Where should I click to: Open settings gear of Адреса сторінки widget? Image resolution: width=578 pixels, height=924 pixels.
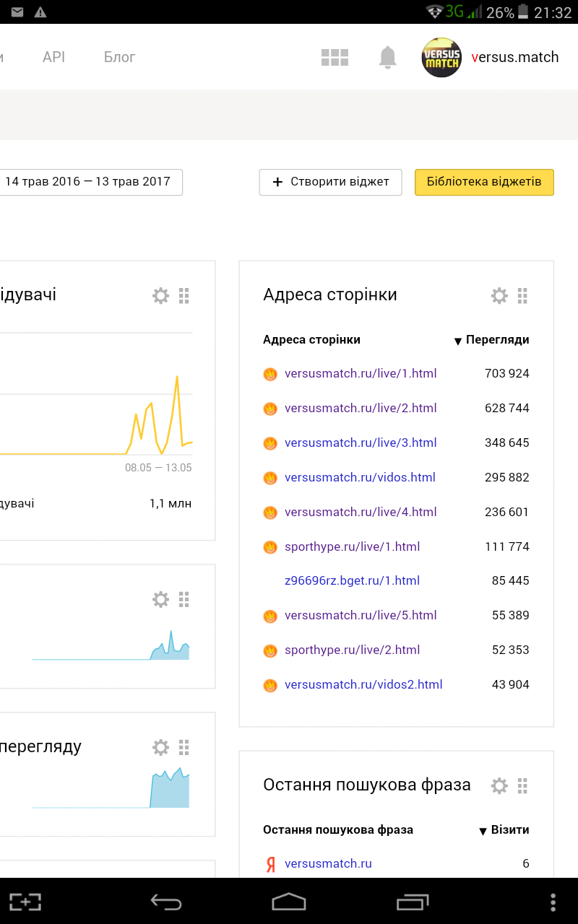[499, 295]
